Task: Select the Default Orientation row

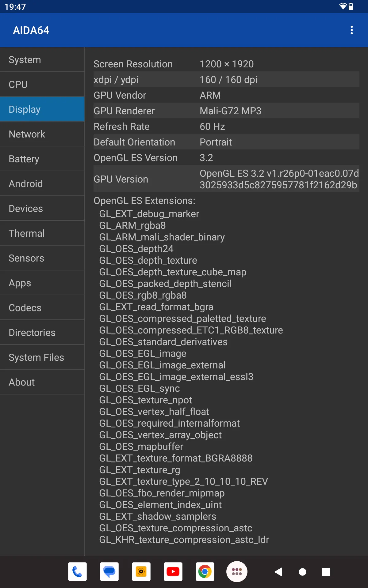Action: click(x=226, y=142)
